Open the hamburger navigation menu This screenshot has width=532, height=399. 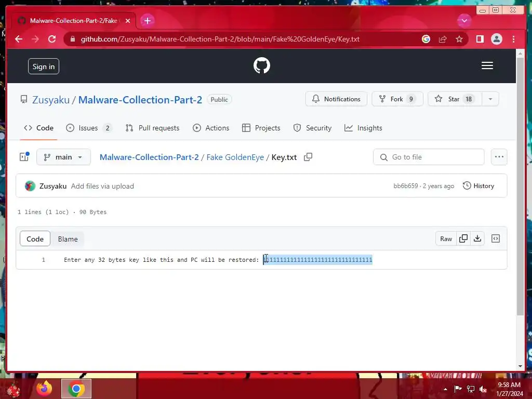tap(487, 66)
